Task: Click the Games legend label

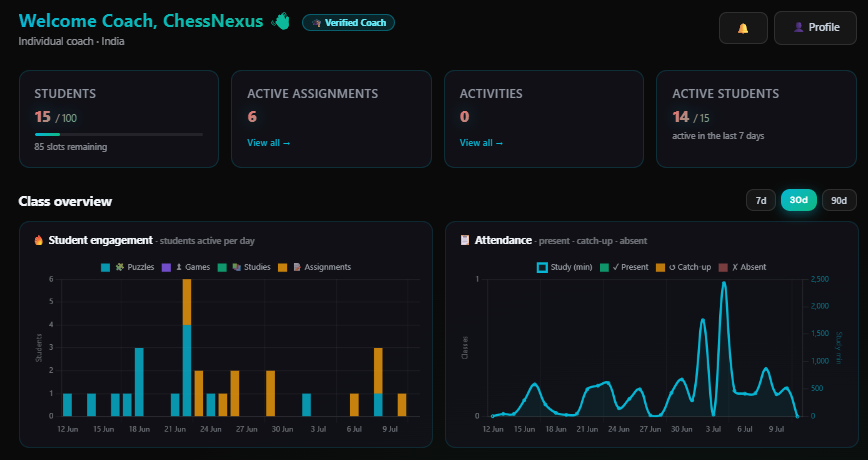Action: [198, 267]
